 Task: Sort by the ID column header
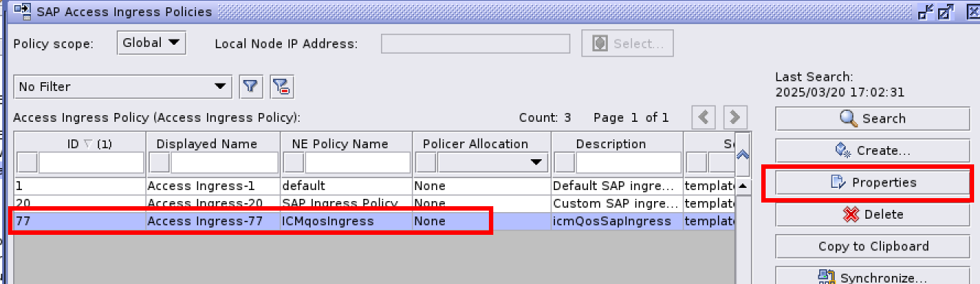80,144
